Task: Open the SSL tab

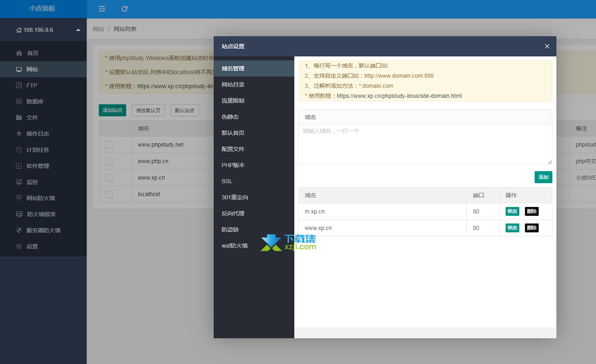Action: [254, 181]
